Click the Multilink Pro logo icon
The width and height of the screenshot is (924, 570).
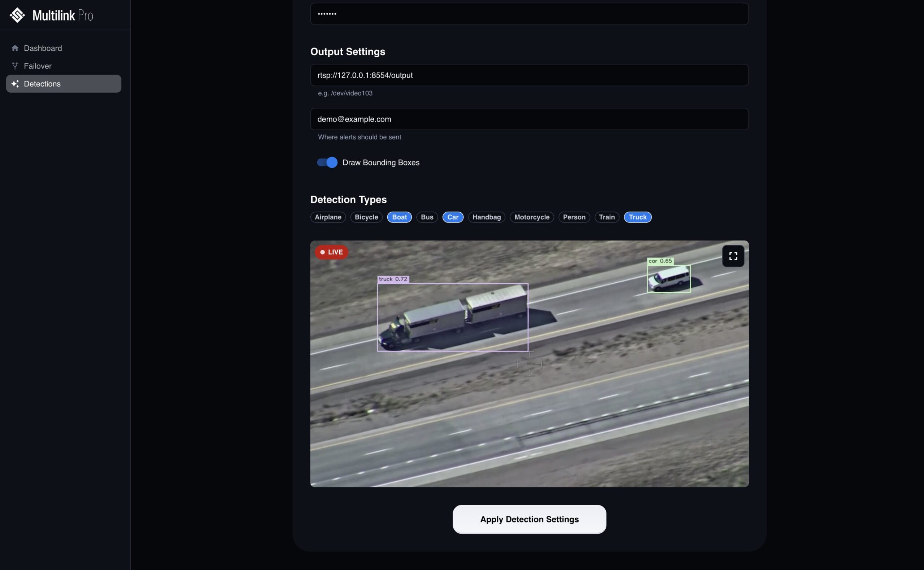pos(17,15)
